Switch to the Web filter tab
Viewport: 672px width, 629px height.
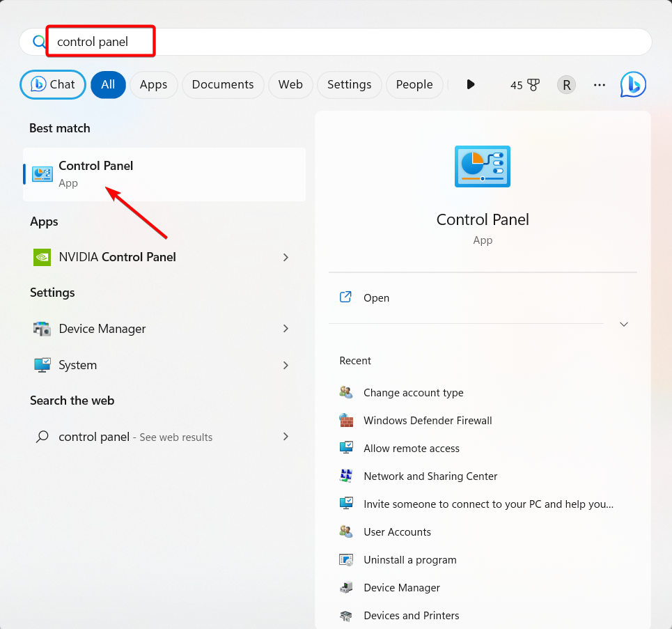click(x=290, y=84)
